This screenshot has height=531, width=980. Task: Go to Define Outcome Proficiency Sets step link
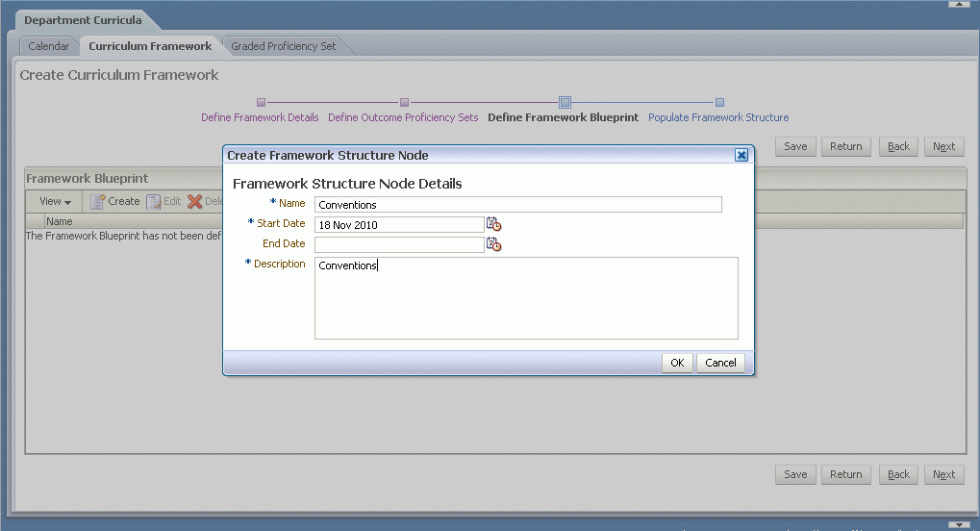pos(403,117)
